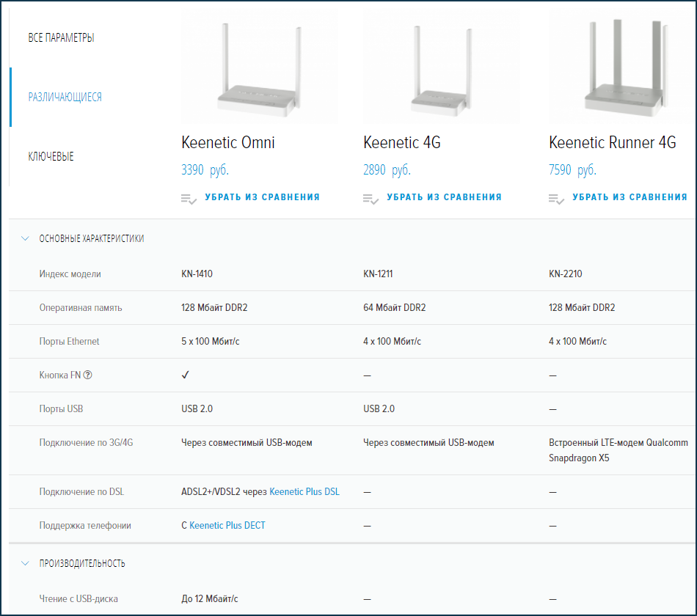Click Убрать из сравнения for Keenetic 4G
697x616 pixels.
point(444,197)
